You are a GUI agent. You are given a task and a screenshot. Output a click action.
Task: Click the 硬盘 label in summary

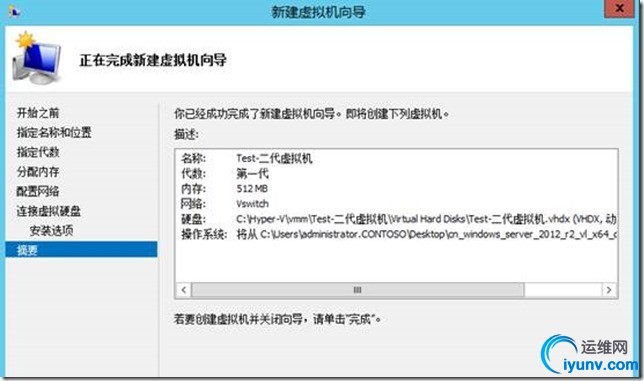coord(193,219)
